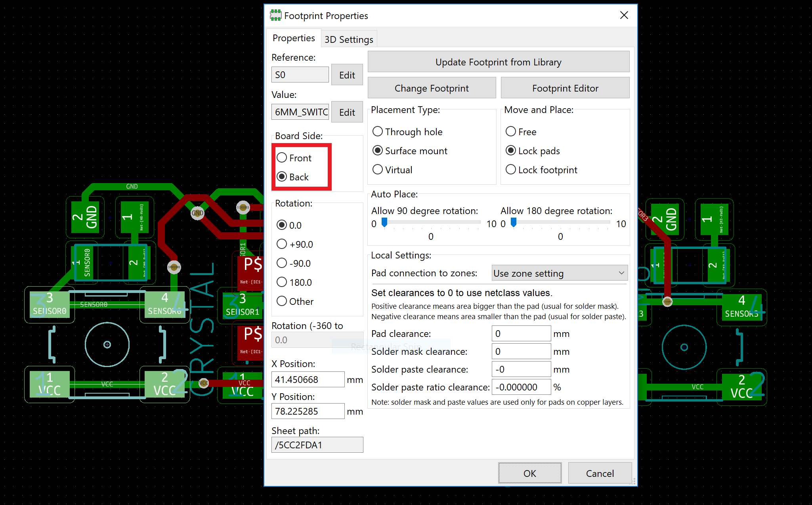Enable Lock footprint option
Viewport: 812px width, 505px height.
(511, 170)
